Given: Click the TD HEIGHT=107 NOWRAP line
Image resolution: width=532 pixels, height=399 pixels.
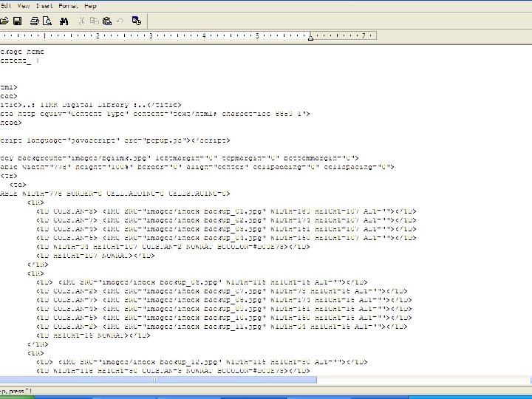Looking at the screenshot, I should click(95, 256).
